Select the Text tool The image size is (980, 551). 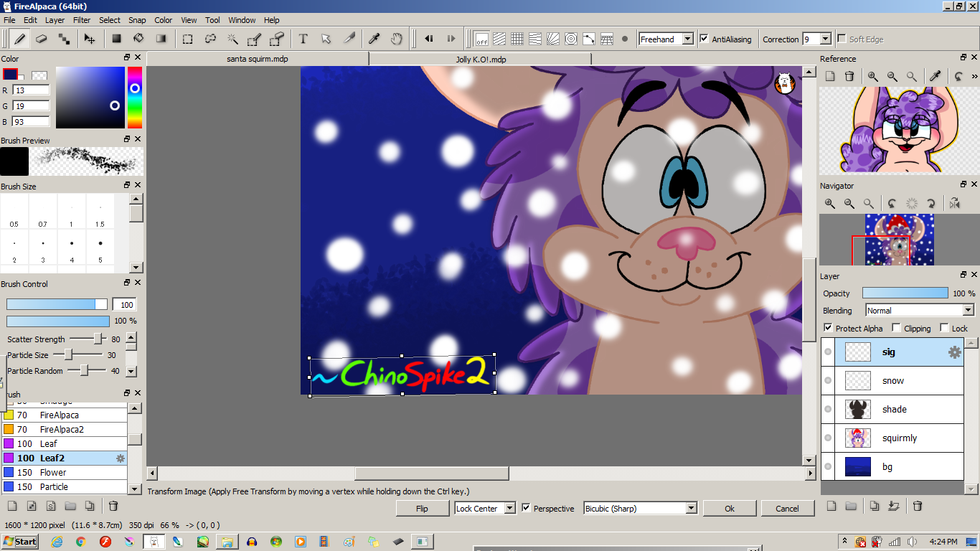[303, 39]
